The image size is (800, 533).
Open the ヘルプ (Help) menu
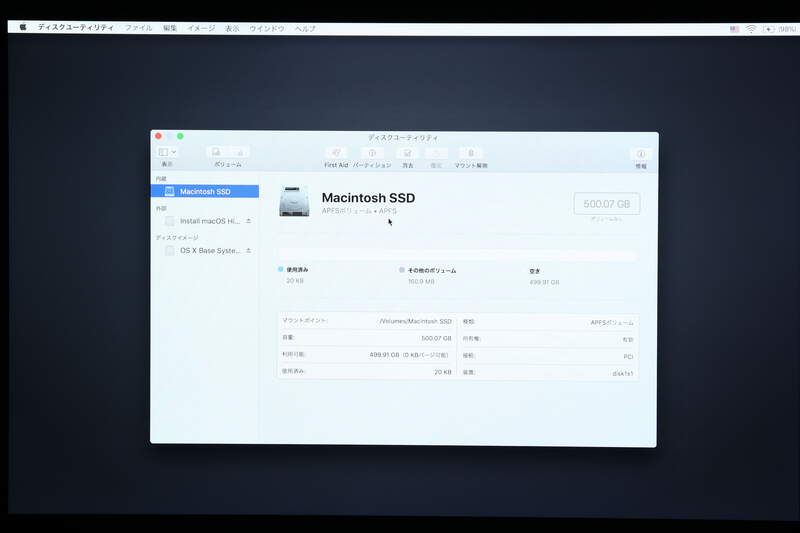pyautogui.click(x=305, y=29)
